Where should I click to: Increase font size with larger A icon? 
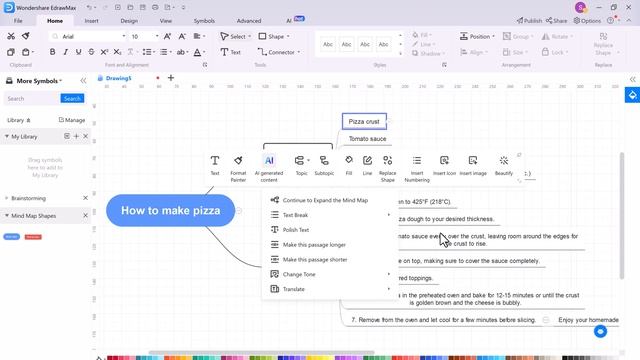click(x=167, y=36)
